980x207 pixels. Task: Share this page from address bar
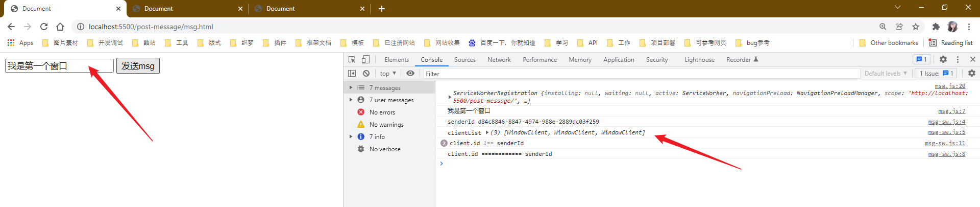pyautogui.click(x=899, y=27)
